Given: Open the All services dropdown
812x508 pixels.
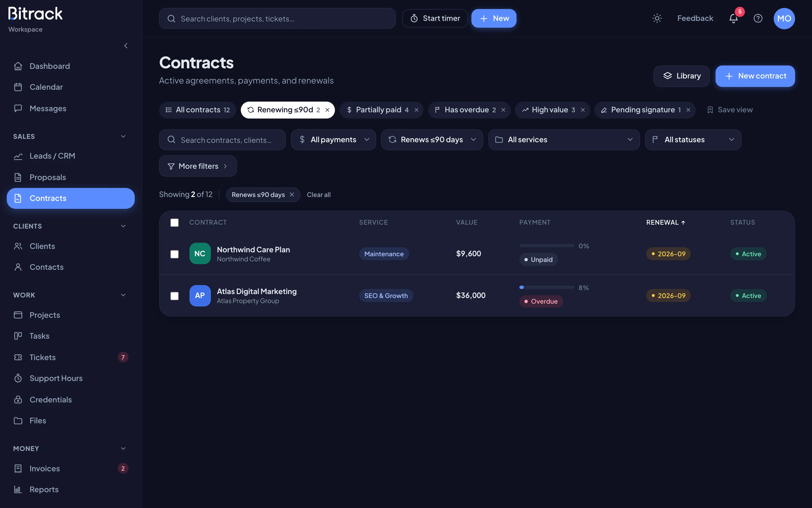Looking at the screenshot, I should point(564,140).
